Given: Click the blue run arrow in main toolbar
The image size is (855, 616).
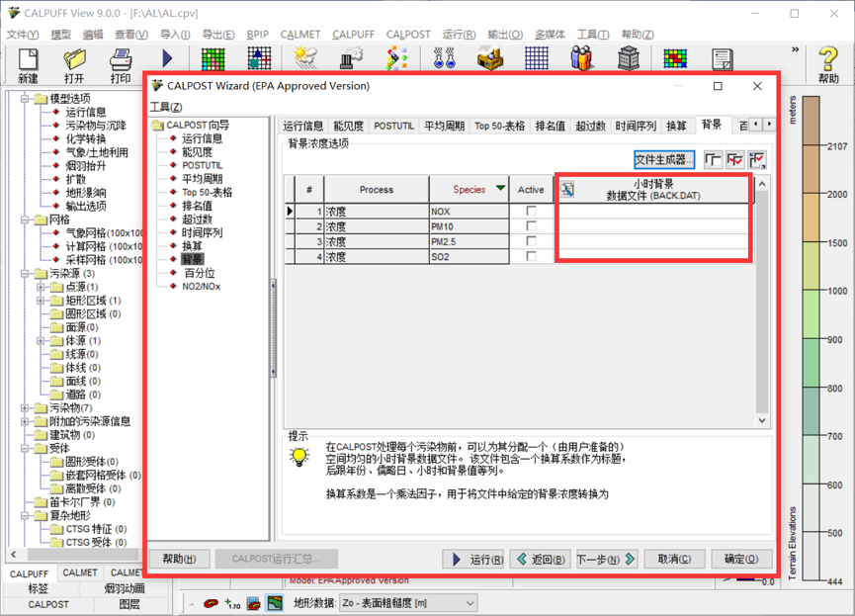Looking at the screenshot, I should click(x=167, y=58).
